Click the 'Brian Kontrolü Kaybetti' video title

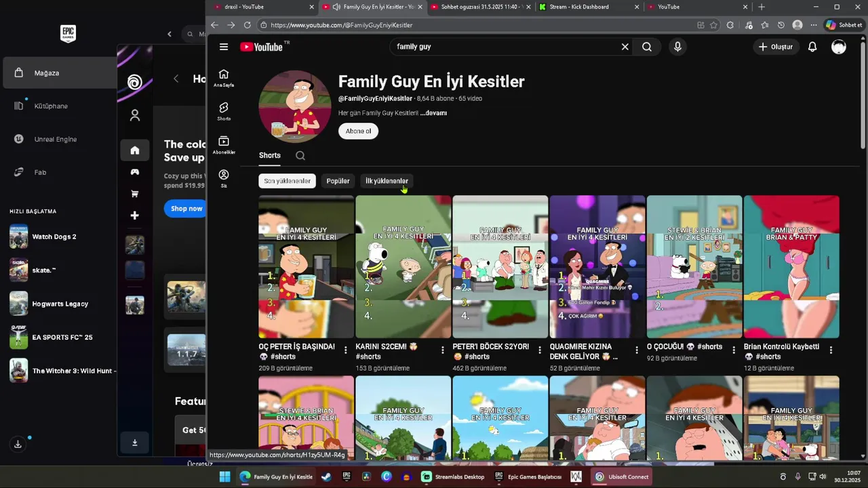[781, 351]
